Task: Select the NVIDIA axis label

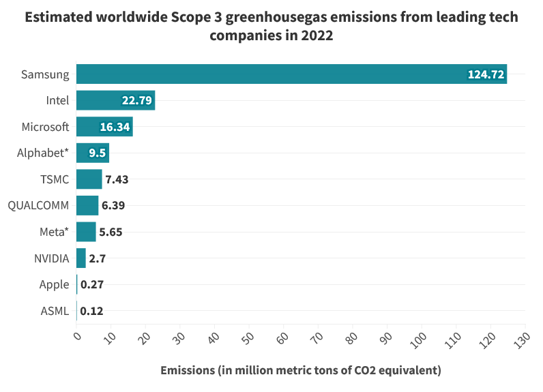Action: [x=52, y=258]
